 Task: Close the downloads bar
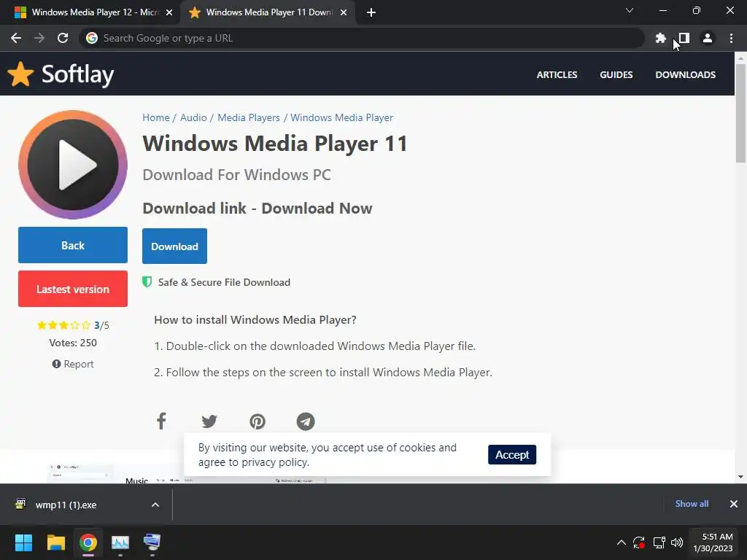734,504
